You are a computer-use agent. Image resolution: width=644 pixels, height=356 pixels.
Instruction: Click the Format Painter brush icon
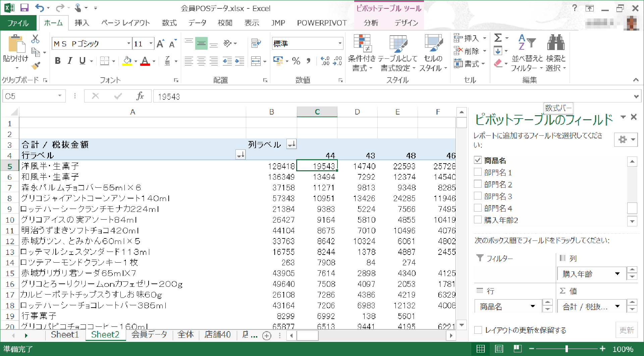click(36, 65)
